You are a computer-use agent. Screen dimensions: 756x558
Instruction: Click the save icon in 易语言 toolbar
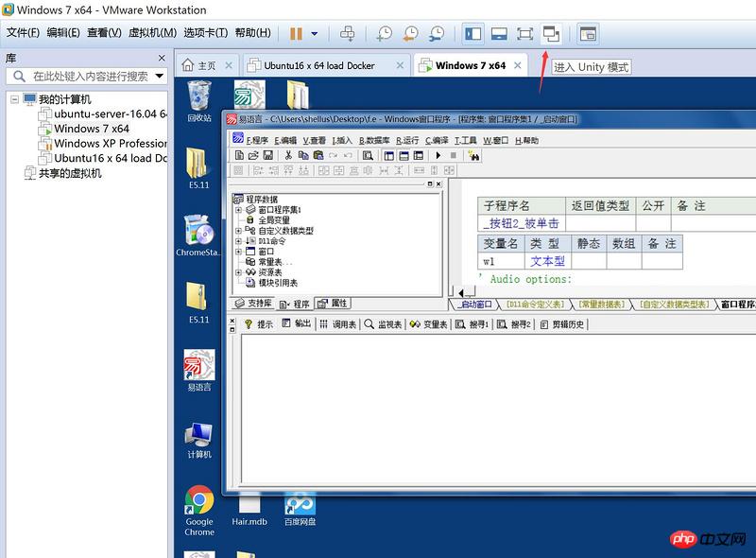point(267,155)
